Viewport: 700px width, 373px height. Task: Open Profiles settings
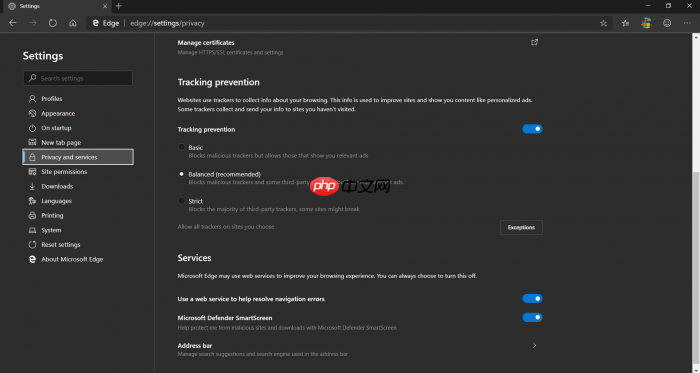click(52, 99)
